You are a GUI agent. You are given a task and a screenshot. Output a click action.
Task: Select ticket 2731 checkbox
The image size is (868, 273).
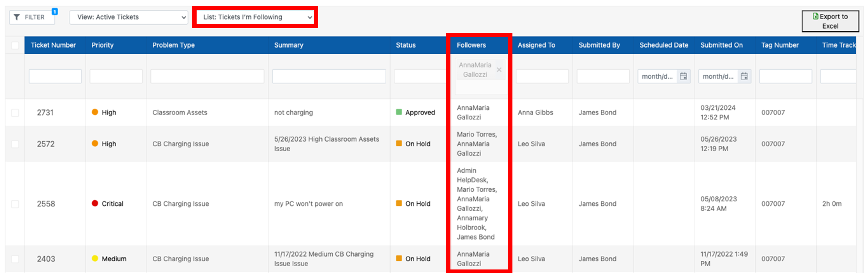pyautogui.click(x=15, y=113)
